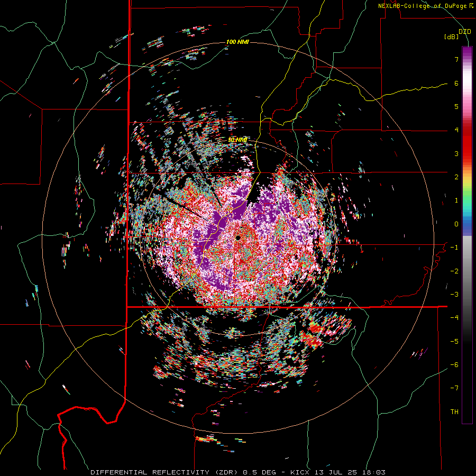Click the (ZDR) abbreviation in the caption
Viewport: 476px width, 476px height.
[x=226, y=472]
